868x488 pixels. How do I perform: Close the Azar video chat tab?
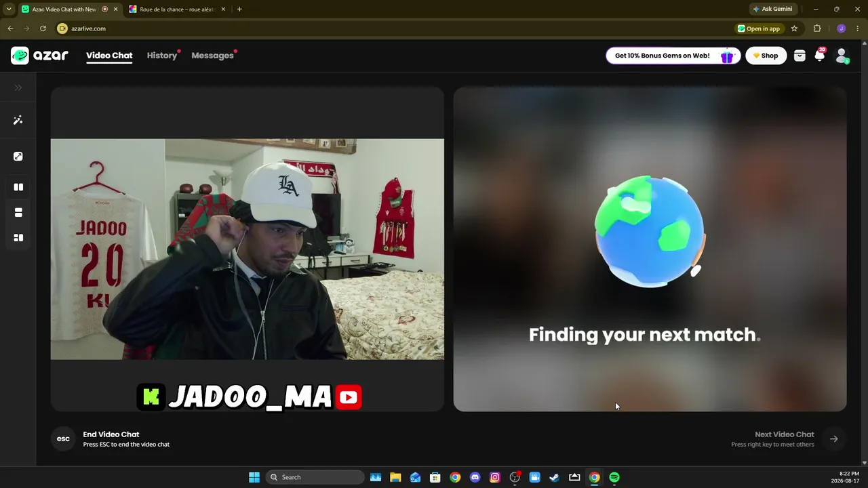point(115,9)
